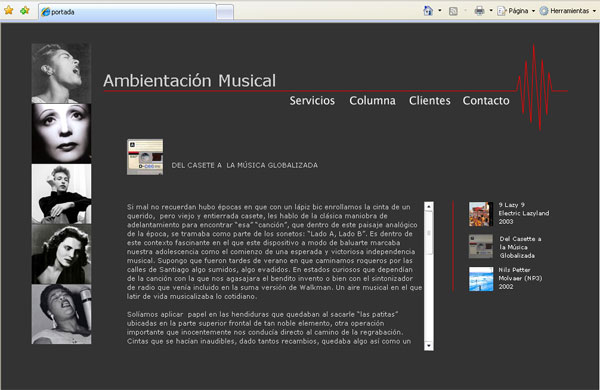Click the scroll down arrow of article
This screenshot has height=390, width=600.
[429, 346]
